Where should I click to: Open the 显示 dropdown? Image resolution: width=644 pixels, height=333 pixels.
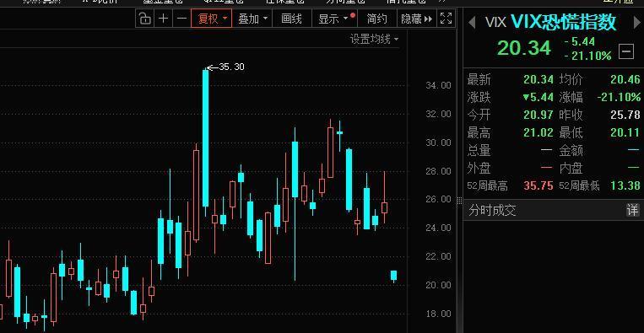coord(334,19)
